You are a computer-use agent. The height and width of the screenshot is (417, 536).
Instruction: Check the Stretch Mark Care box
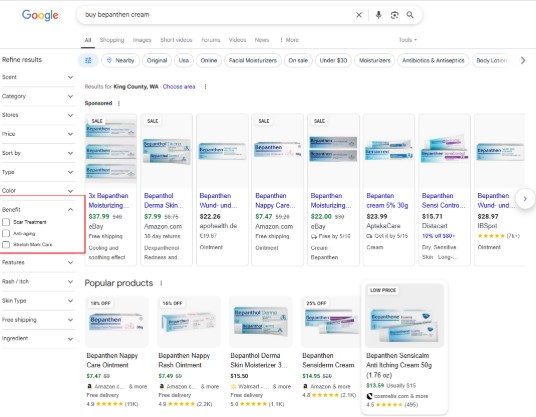[6, 245]
